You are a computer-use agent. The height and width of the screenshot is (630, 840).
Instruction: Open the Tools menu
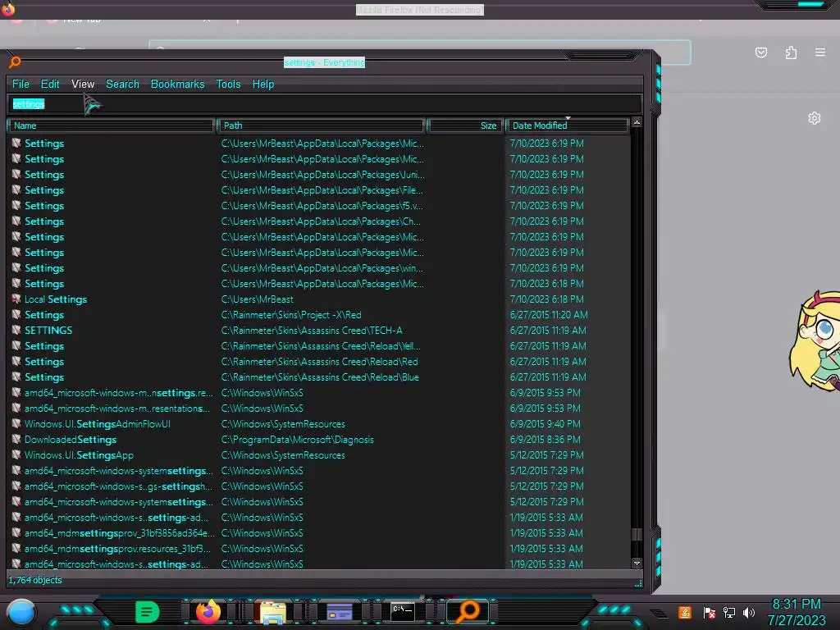[228, 84]
